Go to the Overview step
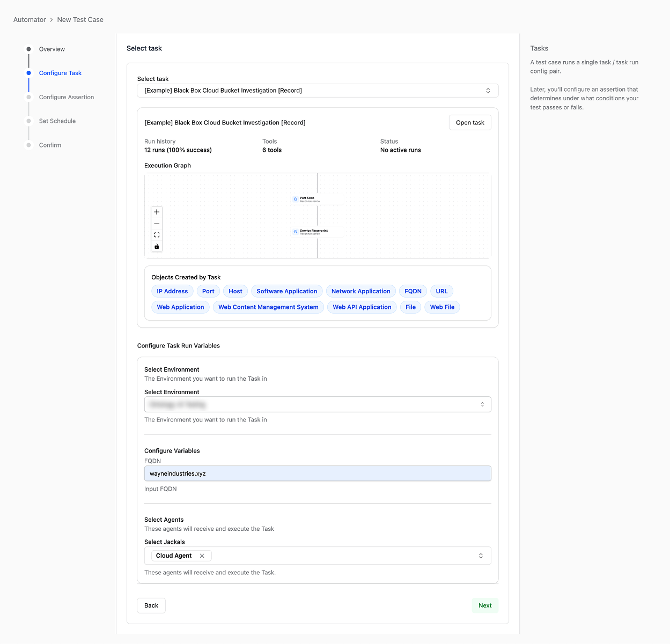Screen dimensions: 670x644 (51, 49)
